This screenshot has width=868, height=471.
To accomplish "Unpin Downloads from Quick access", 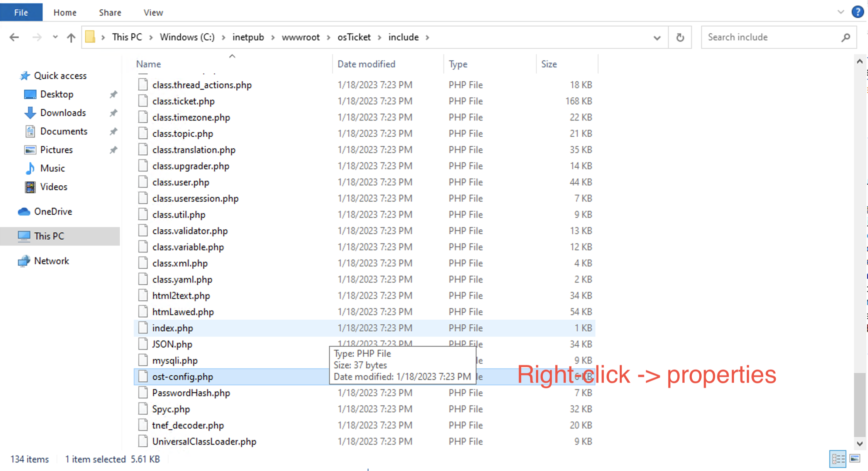I will pos(113,113).
